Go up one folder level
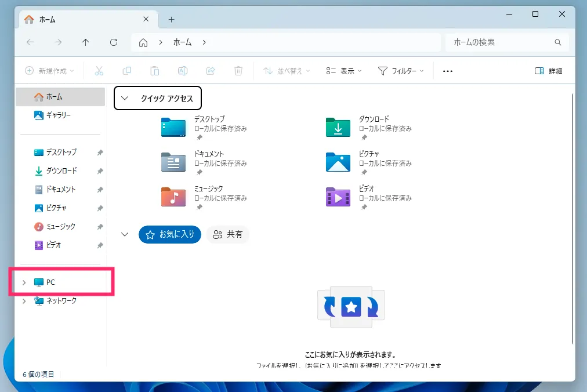The width and height of the screenshot is (587, 392). [86, 42]
